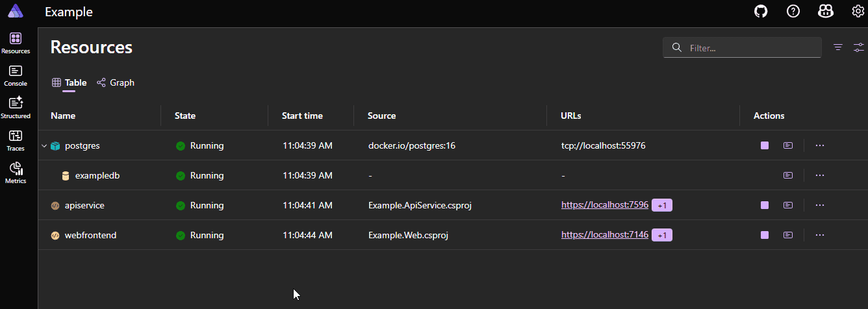Image resolution: width=868 pixels, height=309 pixels.
Task: Collapse the postgres row chevron
Action: coord(44,146)
